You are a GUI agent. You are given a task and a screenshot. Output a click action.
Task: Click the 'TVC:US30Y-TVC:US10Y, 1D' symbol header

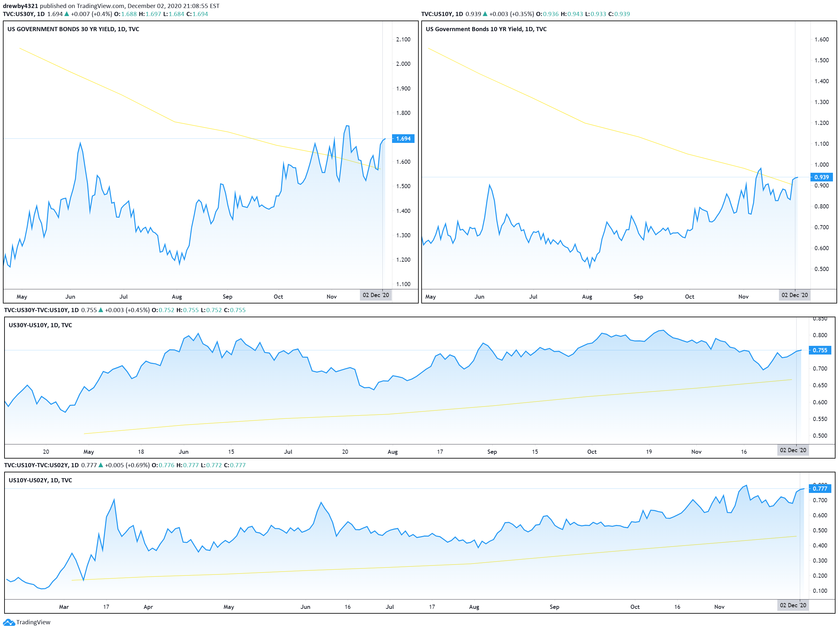coord(41,310)
